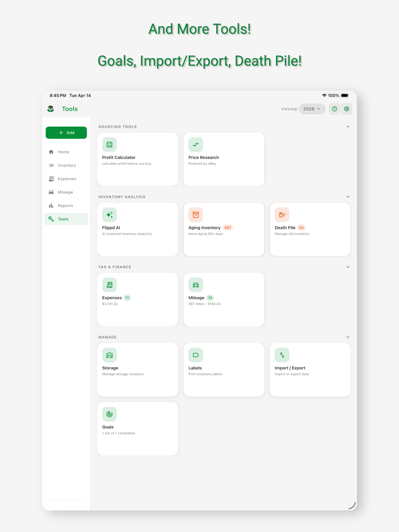Click the Price Research arrows icon
This screenshot has height=532, width=399.
pyautogui.click(x=196, y=145)
